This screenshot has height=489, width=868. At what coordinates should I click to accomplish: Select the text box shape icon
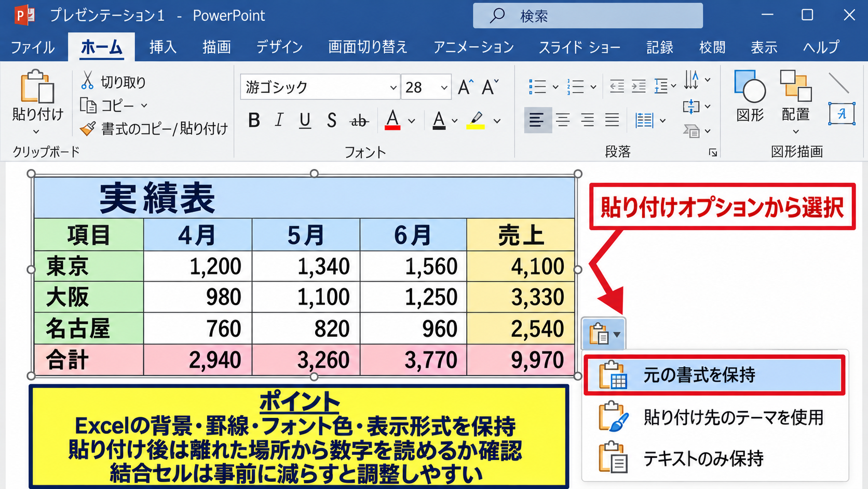[x=841, y=114]
